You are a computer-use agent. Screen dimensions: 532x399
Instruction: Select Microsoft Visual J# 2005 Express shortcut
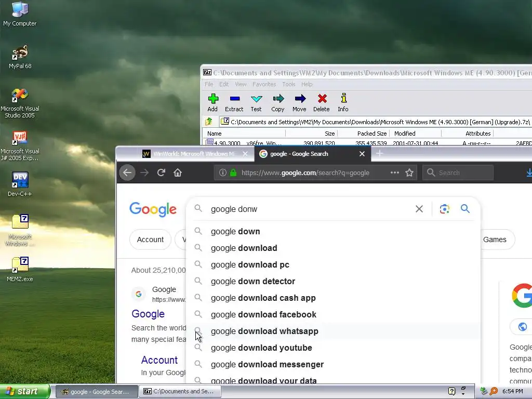[20, 146]
